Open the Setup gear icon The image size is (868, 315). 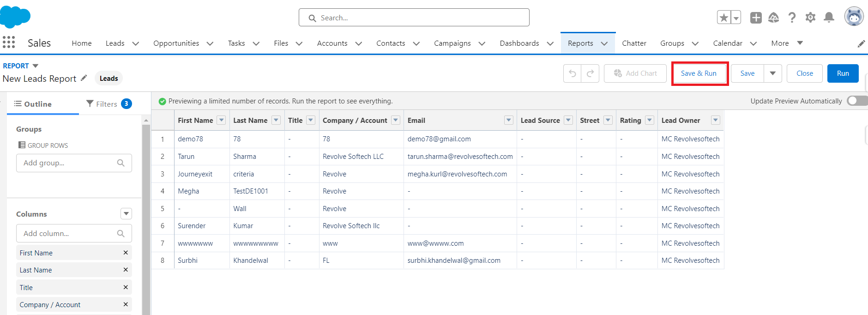[810, 18]
